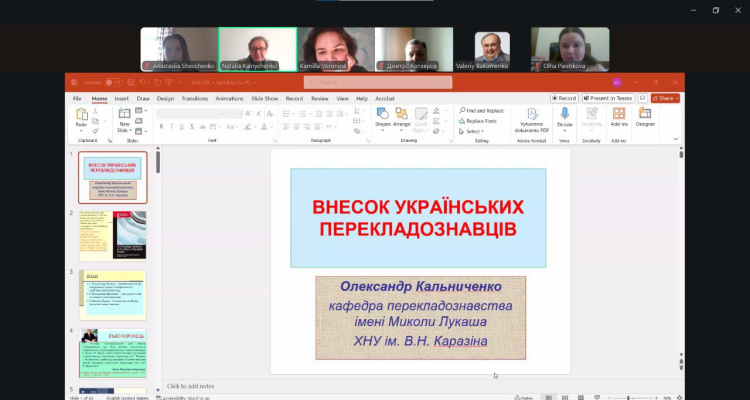The width and height of the screenshot is (750, 400).
Task: Click Increase Font Size icon
Action: pyautogui.click(x=248, y=113)
